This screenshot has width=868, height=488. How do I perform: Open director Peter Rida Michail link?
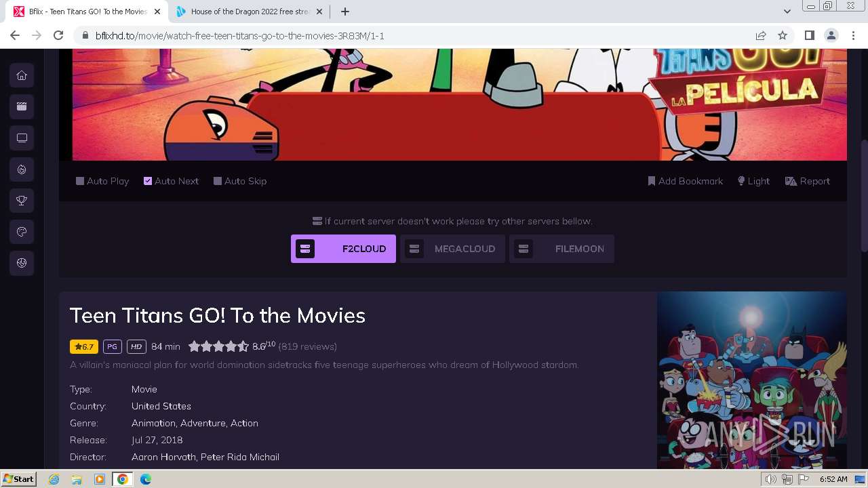coord(239,457)
